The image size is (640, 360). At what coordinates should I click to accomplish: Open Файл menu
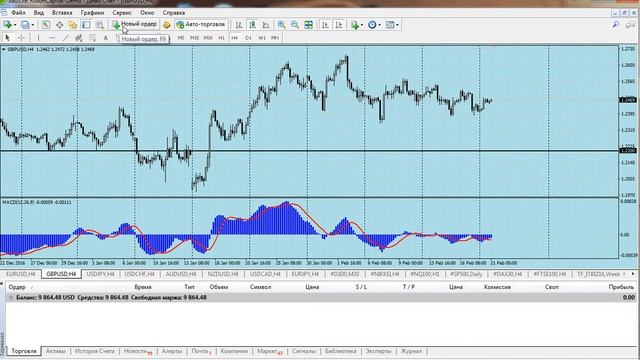point(18,13)
